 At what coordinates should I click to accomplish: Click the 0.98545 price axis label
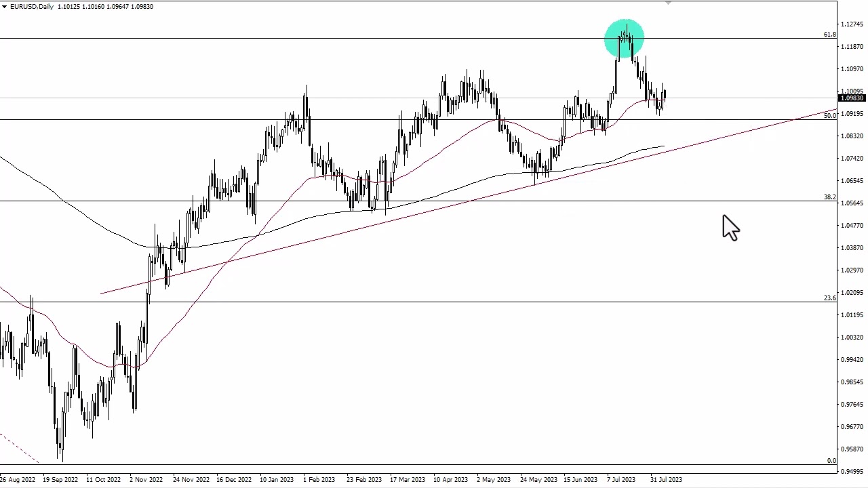(x=852, y=382)
